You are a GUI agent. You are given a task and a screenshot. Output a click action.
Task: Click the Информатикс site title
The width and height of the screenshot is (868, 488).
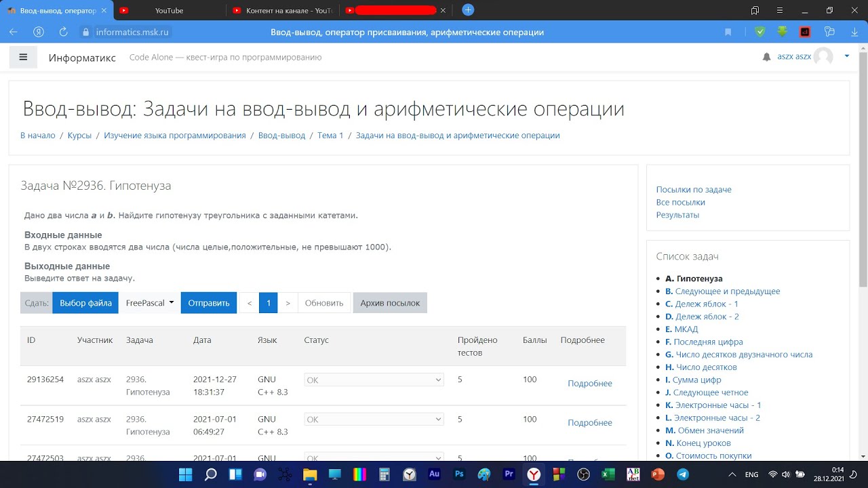pos(82,58)
